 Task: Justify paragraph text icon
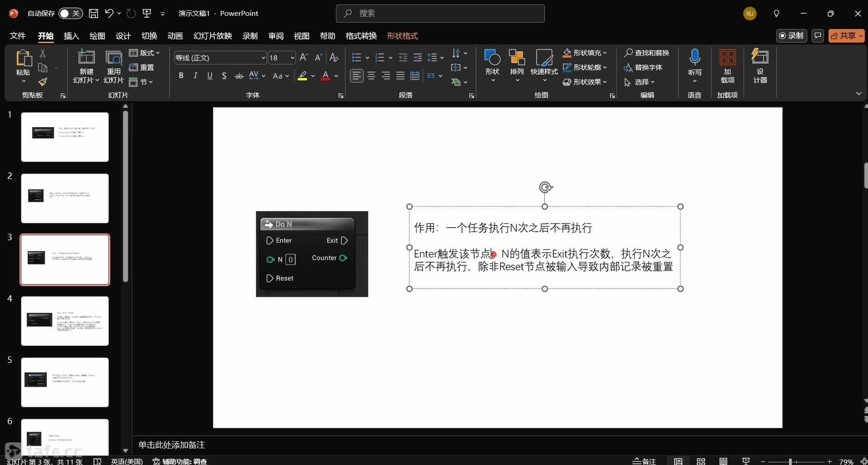400,76
